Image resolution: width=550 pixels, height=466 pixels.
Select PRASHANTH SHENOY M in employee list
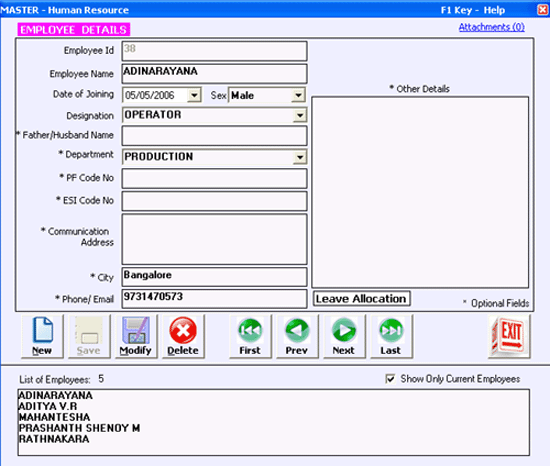click(x=79, y=428)
